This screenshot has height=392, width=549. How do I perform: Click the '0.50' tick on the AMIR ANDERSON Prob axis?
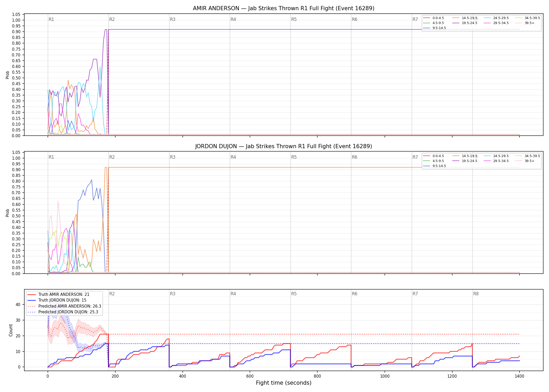point(16,78)
